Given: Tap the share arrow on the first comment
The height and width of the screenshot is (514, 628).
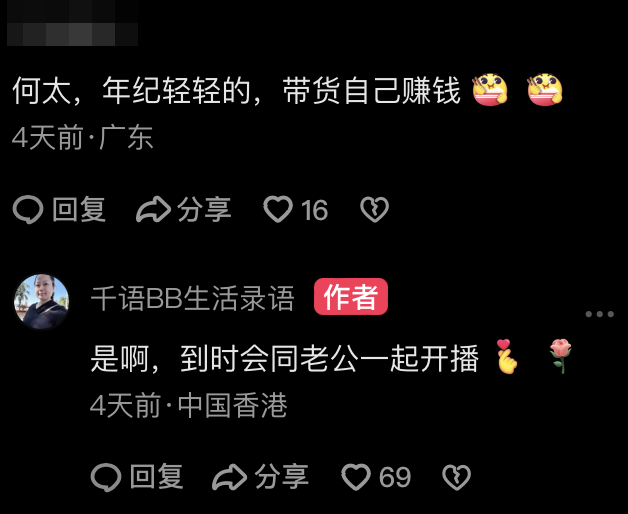Looking at the screenshot, I should (153, 209).
